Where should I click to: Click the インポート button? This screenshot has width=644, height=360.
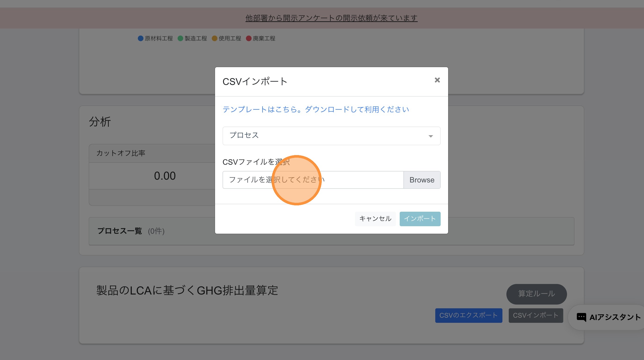pyautogui.click(x=420, y=219)
